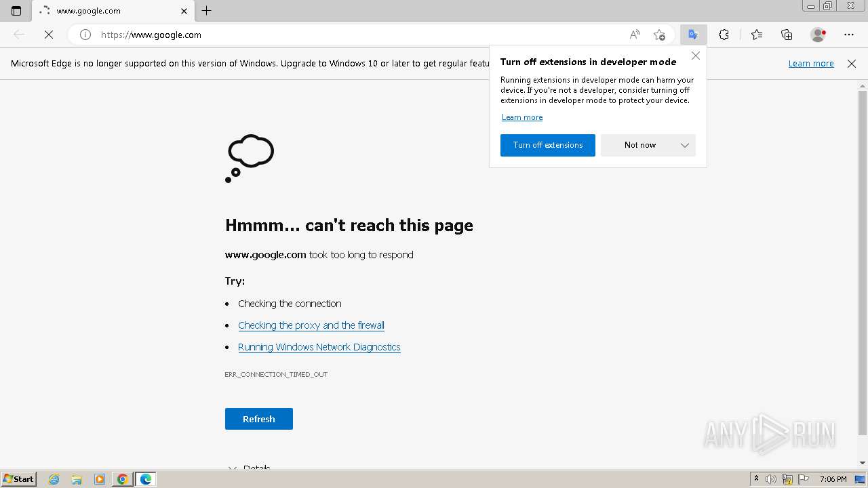868x488 pixels.
Task: Open Checking the proxy and the firewall link
Action: (x=311, y=325)
